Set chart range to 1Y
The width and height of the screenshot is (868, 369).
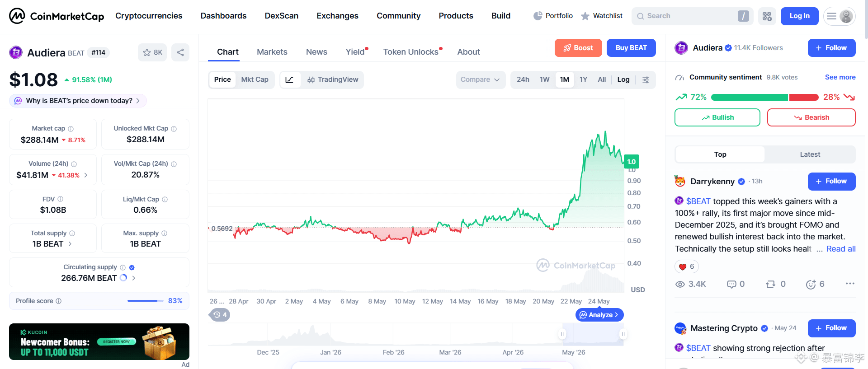[x=584, y=80]
